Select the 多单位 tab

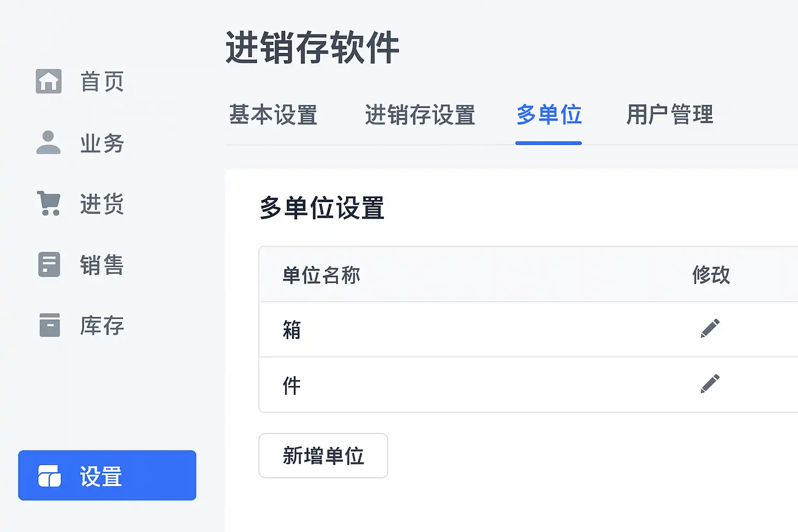pos(549,115)
